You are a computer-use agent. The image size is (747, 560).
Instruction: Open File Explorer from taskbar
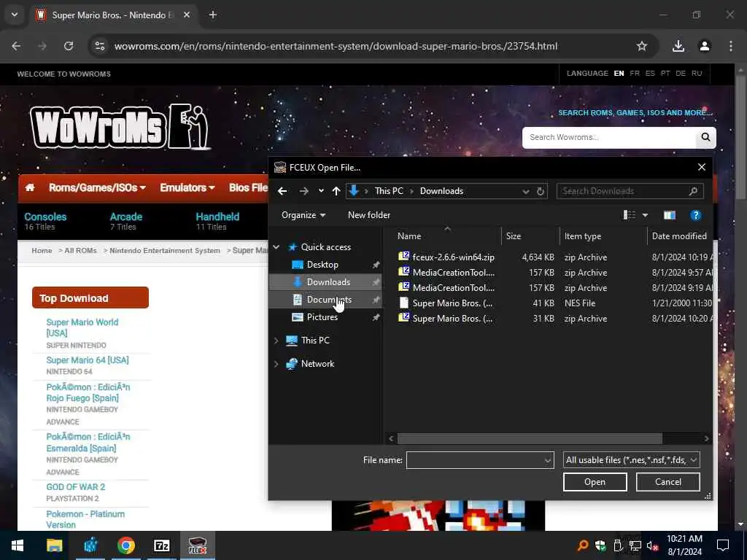tap(54, 545)
